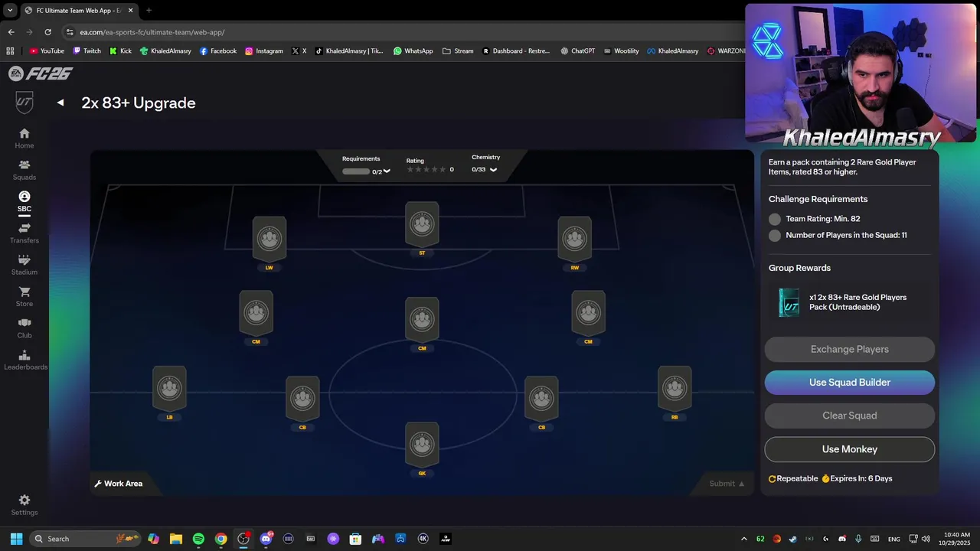Go to Squads in the sidebar

[24, 170]
